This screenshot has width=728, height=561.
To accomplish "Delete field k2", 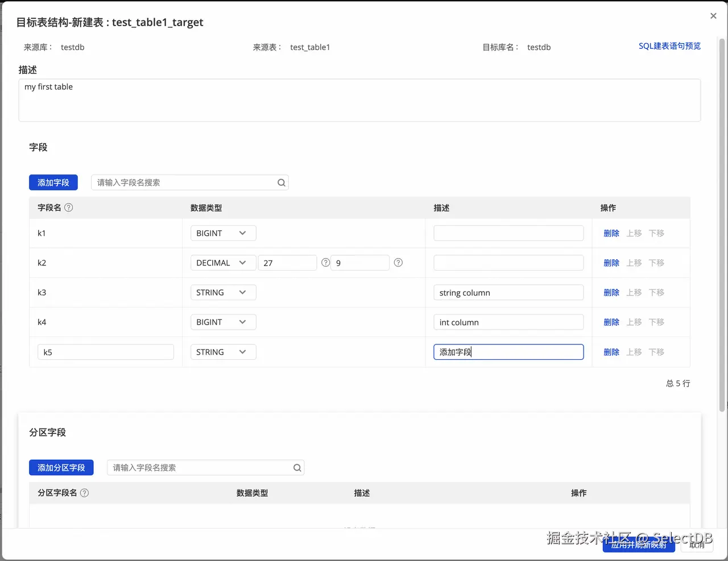I will pyautogui.click(x=611, y=263).
